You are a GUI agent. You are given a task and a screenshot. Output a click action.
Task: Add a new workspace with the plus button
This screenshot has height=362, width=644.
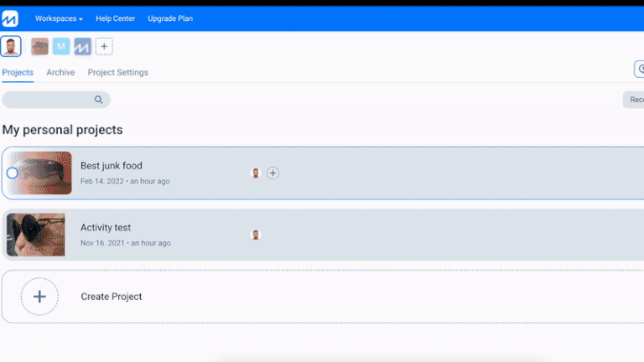pos(104,46)
